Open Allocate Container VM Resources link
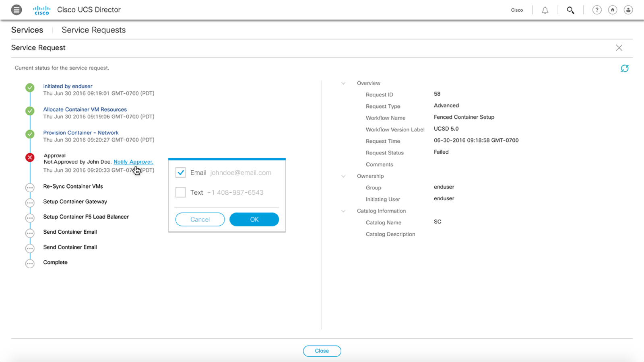This screenshot has width=644, height=362. point(85,109)
